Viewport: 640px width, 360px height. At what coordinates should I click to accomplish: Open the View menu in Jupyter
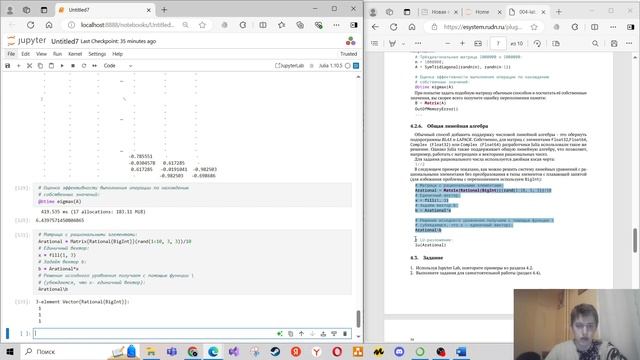(41, 54)
